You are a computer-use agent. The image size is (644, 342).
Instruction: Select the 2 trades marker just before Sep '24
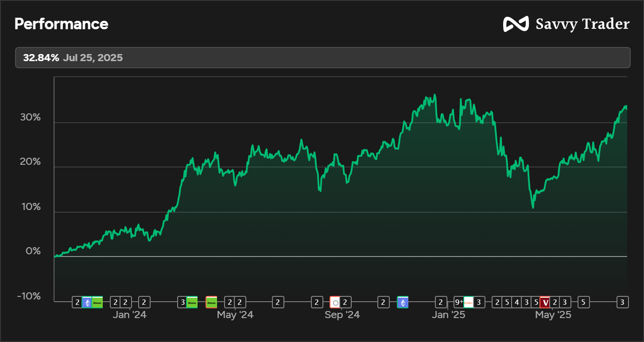[316, 302]
